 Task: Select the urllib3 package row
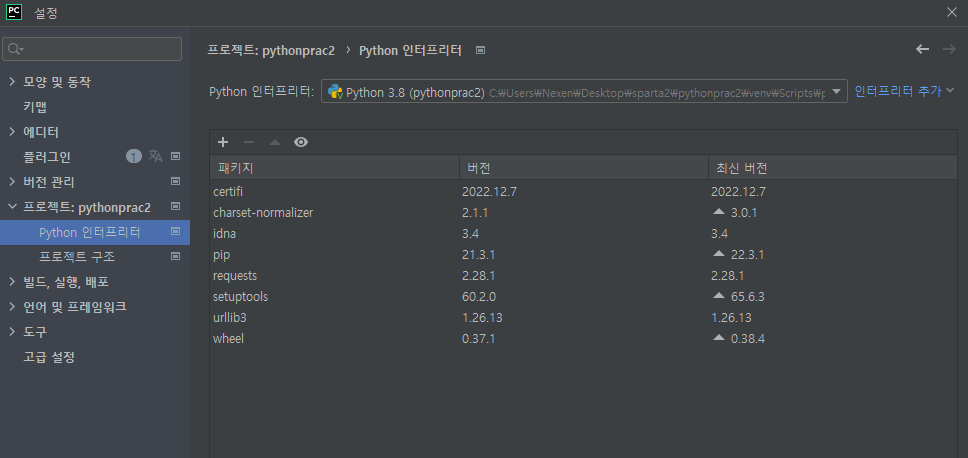click(583, 317)
